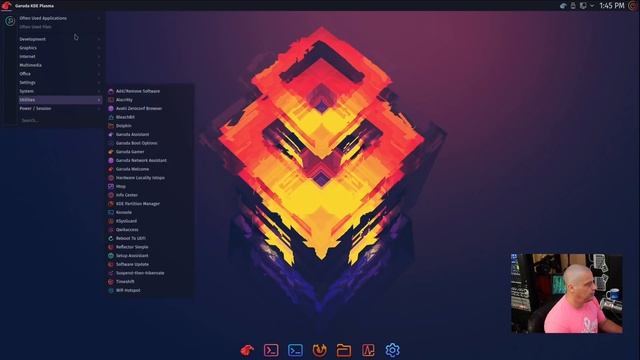Image resolution: width=640 pixels, height=360 pixels.
Task: Click the eagle update icon in system tray
Action: (x=563, y=6)
